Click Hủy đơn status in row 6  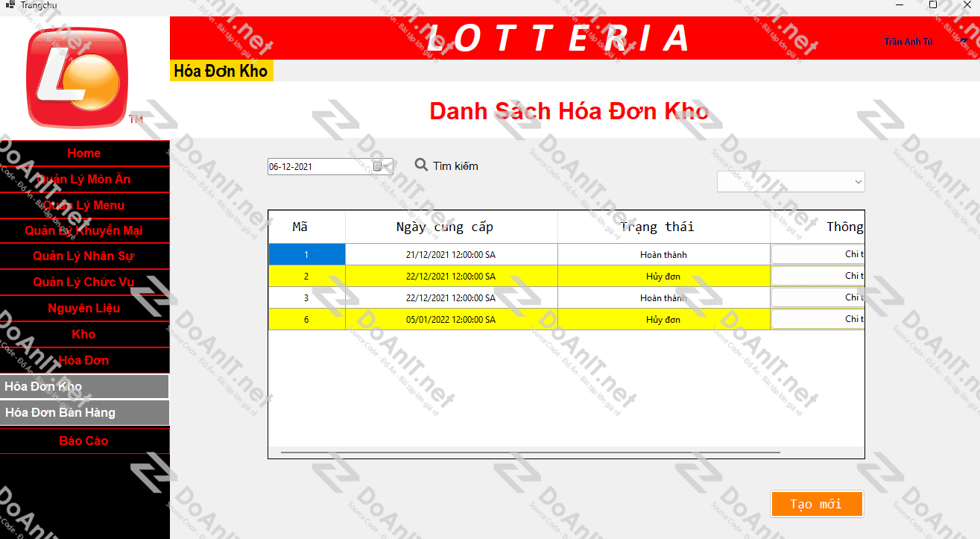click(664, 319)
